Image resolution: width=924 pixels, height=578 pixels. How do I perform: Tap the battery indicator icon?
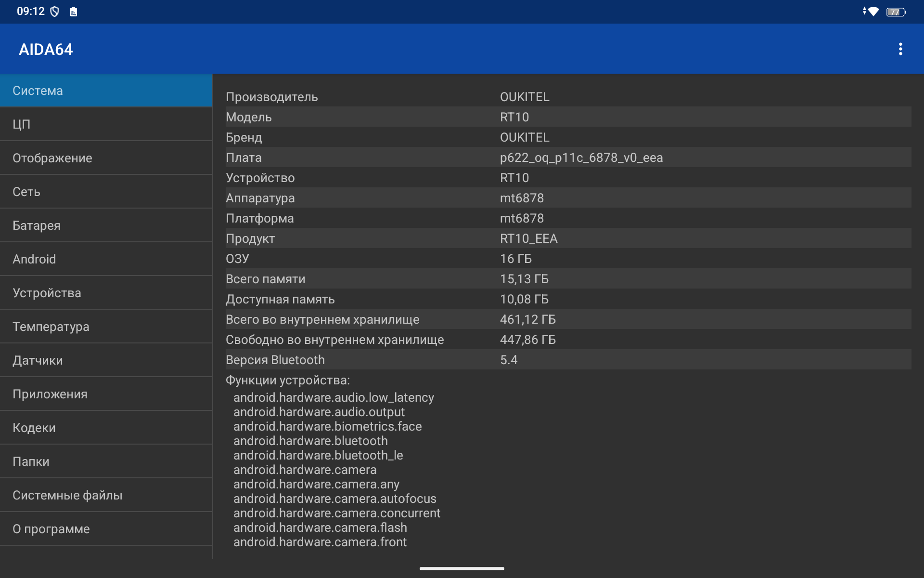895,12
